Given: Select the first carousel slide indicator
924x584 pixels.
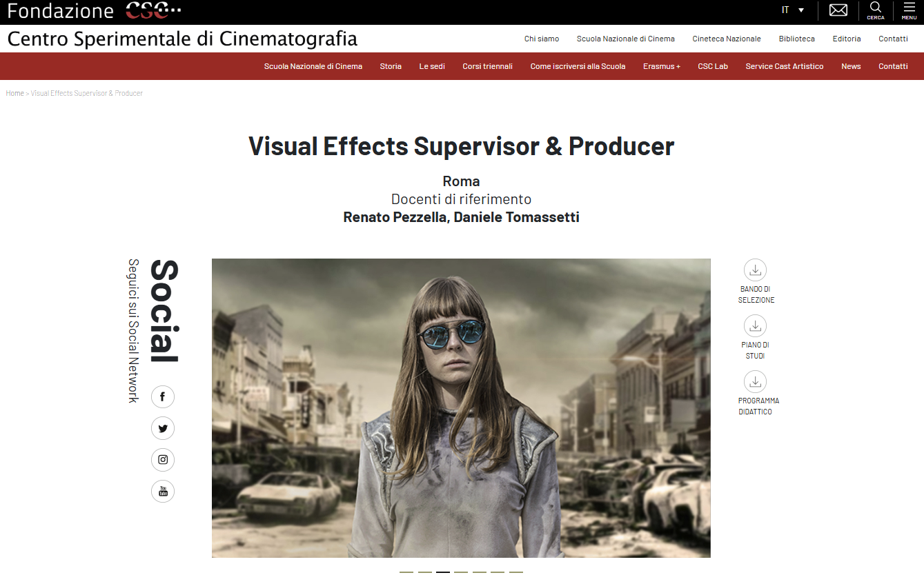Looking at the screenshot, I should (x=406, y=572).
